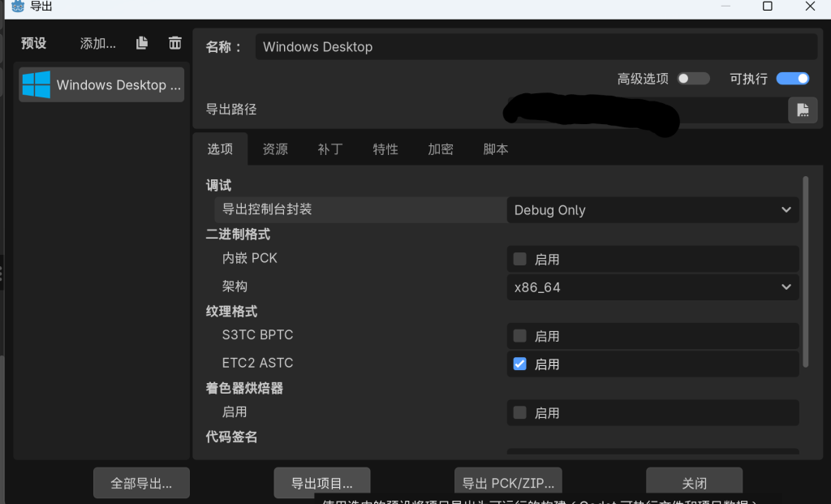Toggle the 高级选项 switch

694,79
